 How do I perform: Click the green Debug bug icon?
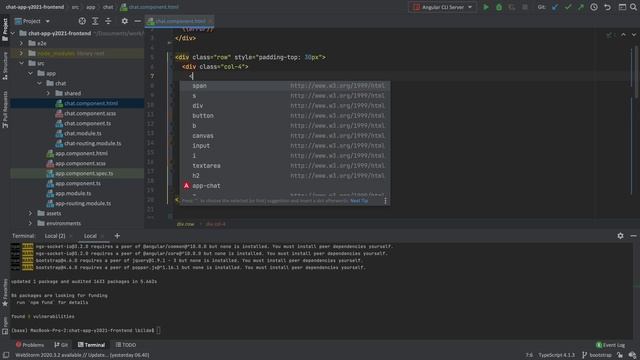499,7
